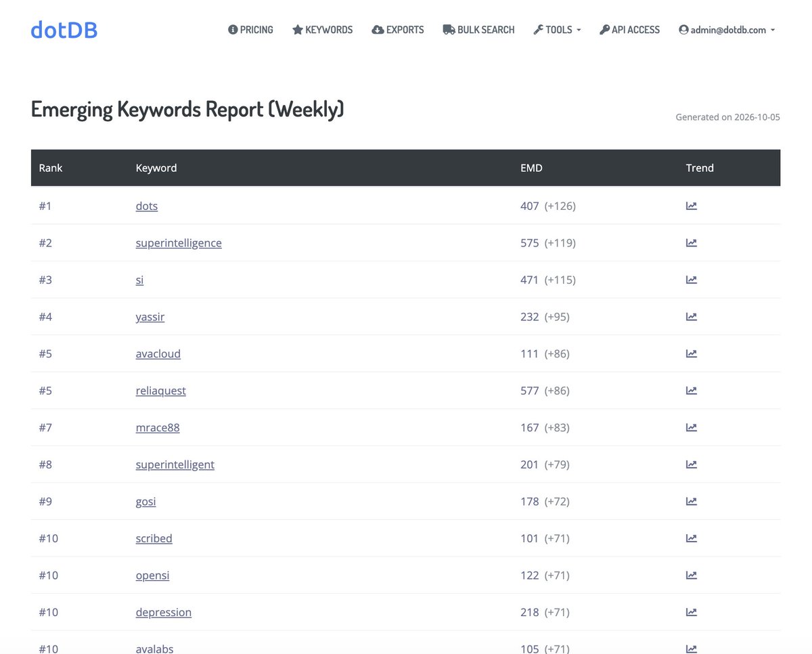Go to the Pricing page

(250, 30)
